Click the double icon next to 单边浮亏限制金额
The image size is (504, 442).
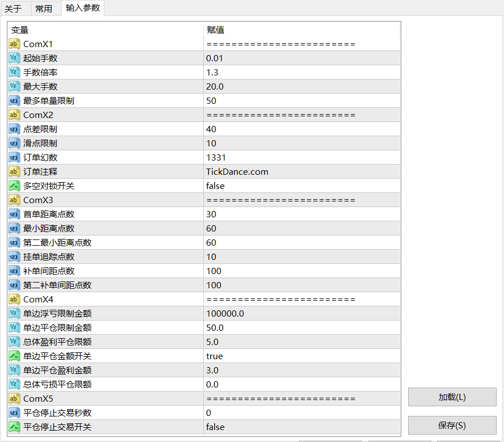15,314
